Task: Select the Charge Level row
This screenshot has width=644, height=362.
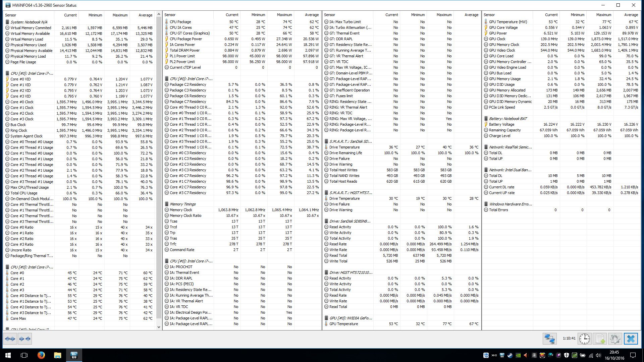Action: coord(561,136)
